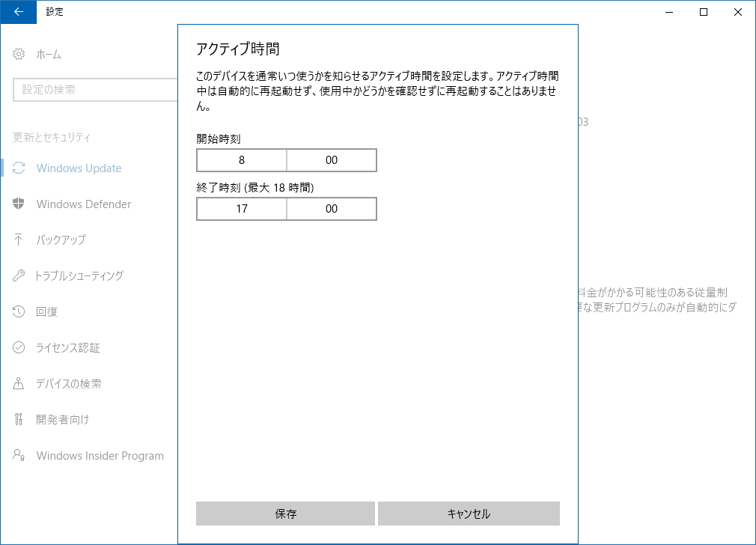
Task: Open the start minute picker showing 00
Action: [x=331, y=159]
